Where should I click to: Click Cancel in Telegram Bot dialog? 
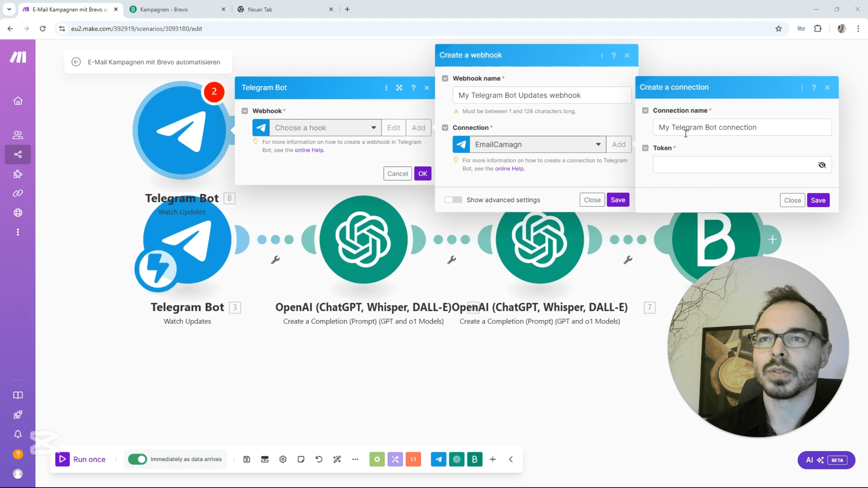397,174
